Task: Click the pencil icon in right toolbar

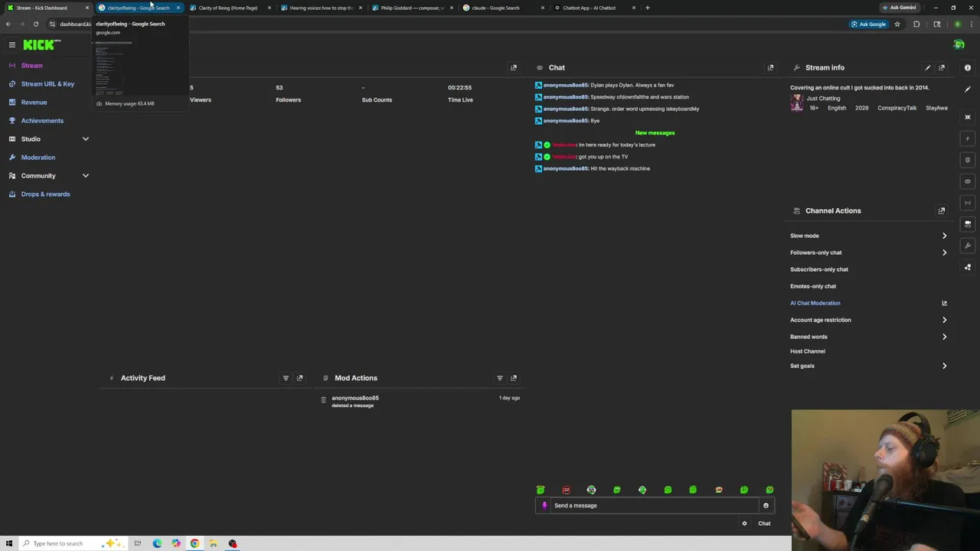Action: click(x=968, y=90)
